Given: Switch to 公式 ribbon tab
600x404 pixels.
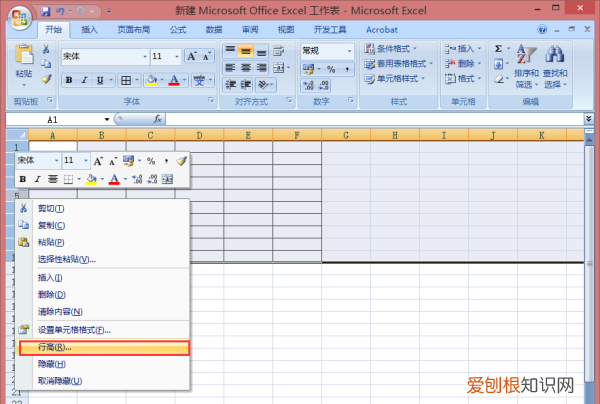Looking at the screenshot, I should pyautogui.click(x=178, y=30).
